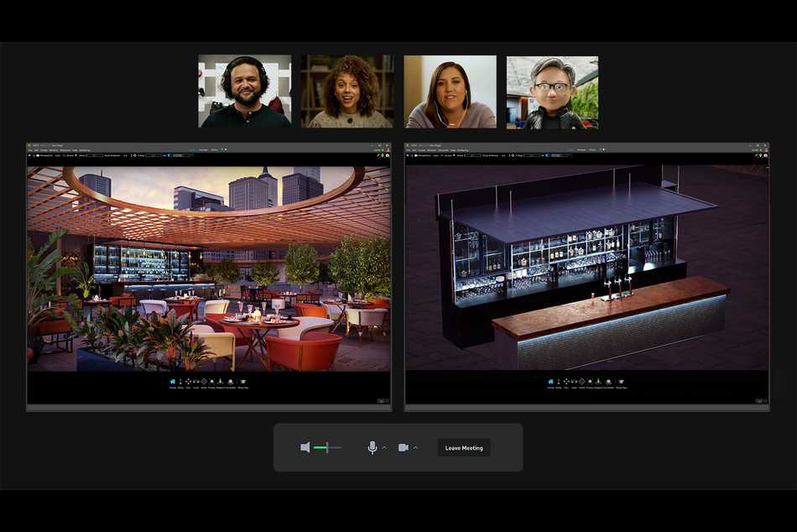Select the cartoon avatar participant tile
The width and height of the screenshot is (797, 532).
[x=552, y=91]
